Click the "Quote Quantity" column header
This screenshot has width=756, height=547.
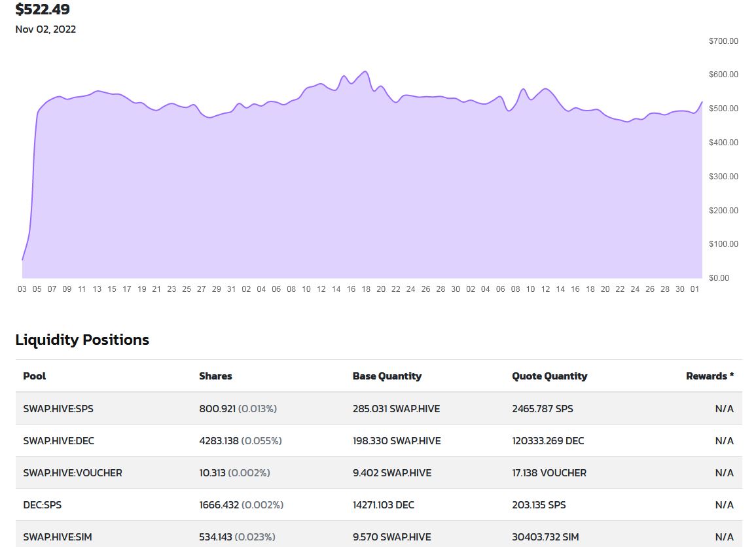(x=550, y=376)
